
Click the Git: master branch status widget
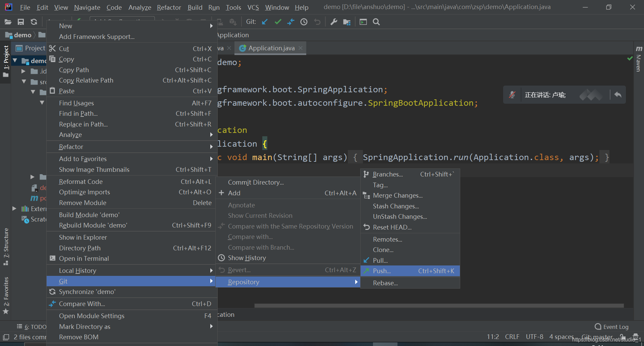pyautogui.click(x=597, y=337)
